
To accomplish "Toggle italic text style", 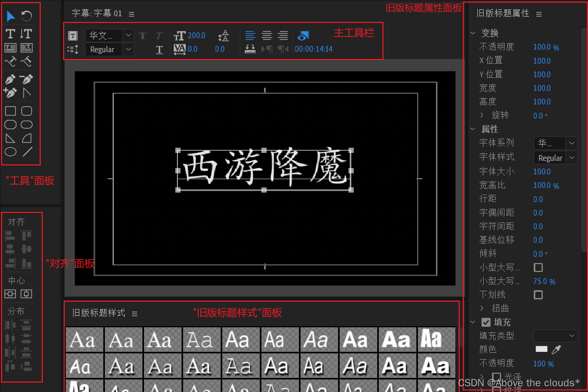I will coord(159,35).
